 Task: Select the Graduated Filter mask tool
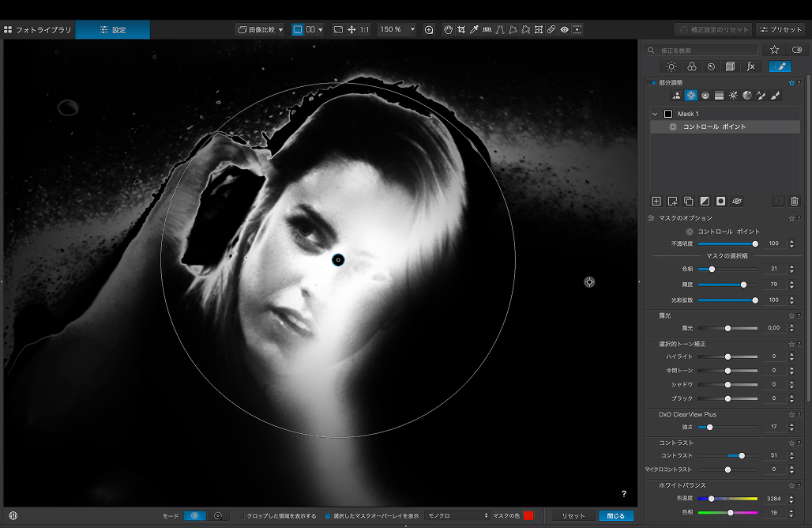pyautogui.click(x=719, y=95)
